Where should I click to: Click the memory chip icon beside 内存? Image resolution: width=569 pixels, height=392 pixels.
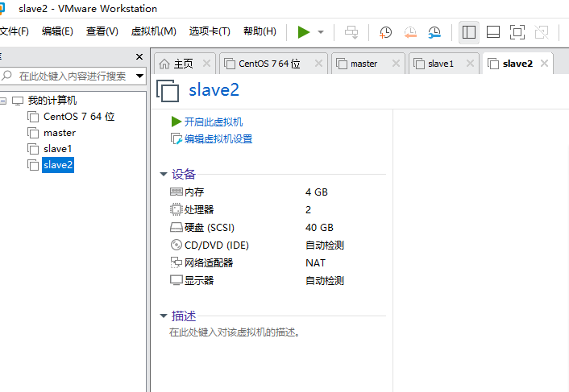(x=177, y=192)
